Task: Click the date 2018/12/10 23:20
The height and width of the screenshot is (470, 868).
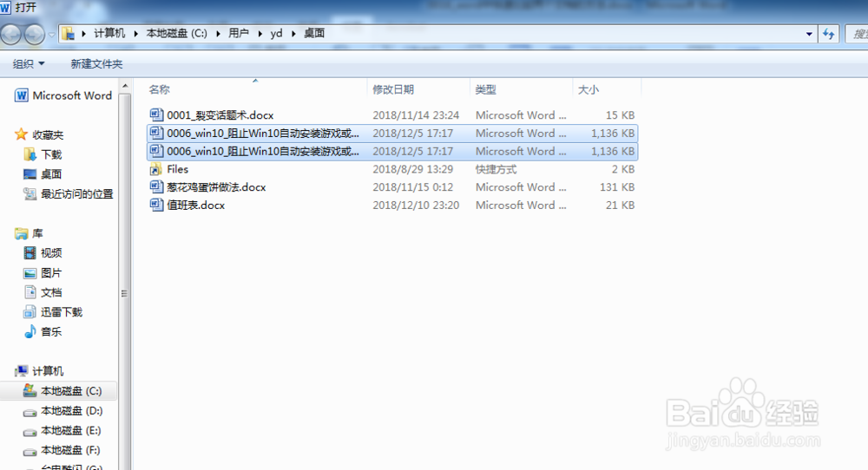Action: tap(416, 206)
